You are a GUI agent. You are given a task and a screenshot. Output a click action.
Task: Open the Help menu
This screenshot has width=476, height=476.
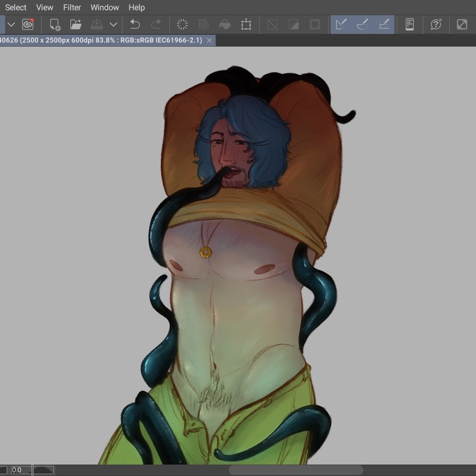[x=137, y=7]
